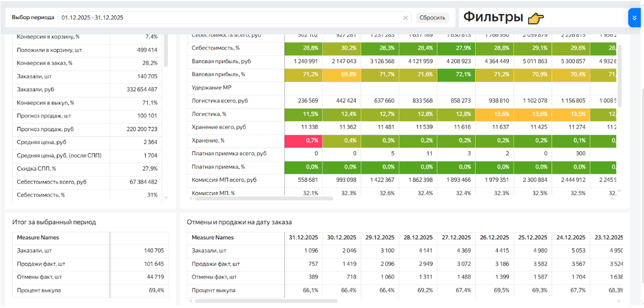Open the Фильтры heading

pyautogui.click(x=493, y=17)
